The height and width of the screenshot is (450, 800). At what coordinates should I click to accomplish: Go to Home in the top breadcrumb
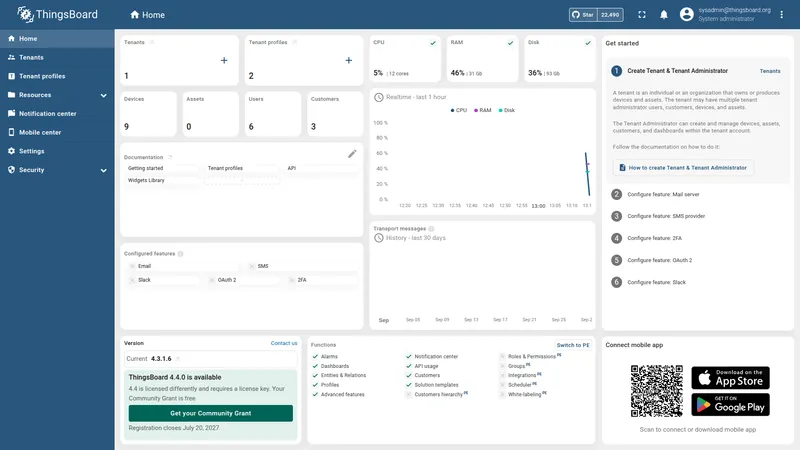coord(147,15)
